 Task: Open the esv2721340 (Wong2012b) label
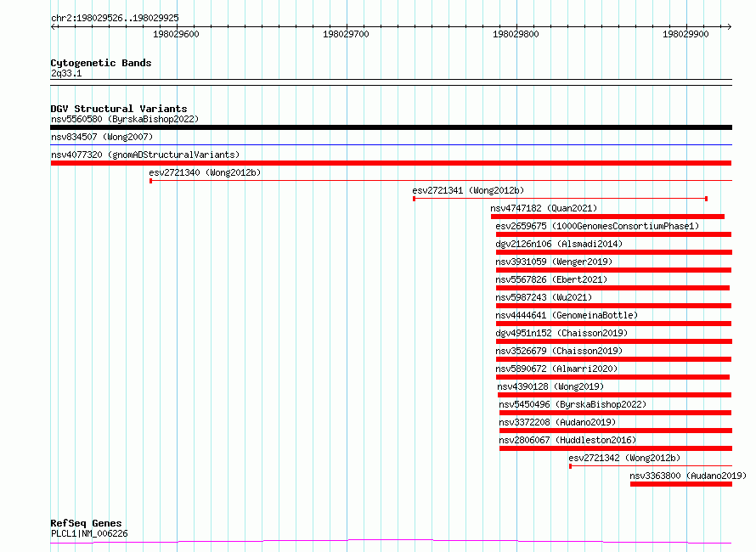click(x=205, y=172)
